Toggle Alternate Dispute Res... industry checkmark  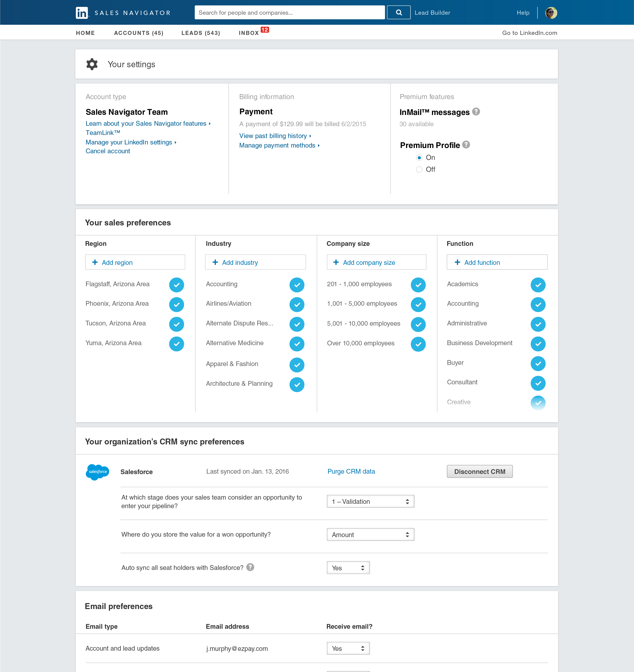tap(297, 324)
